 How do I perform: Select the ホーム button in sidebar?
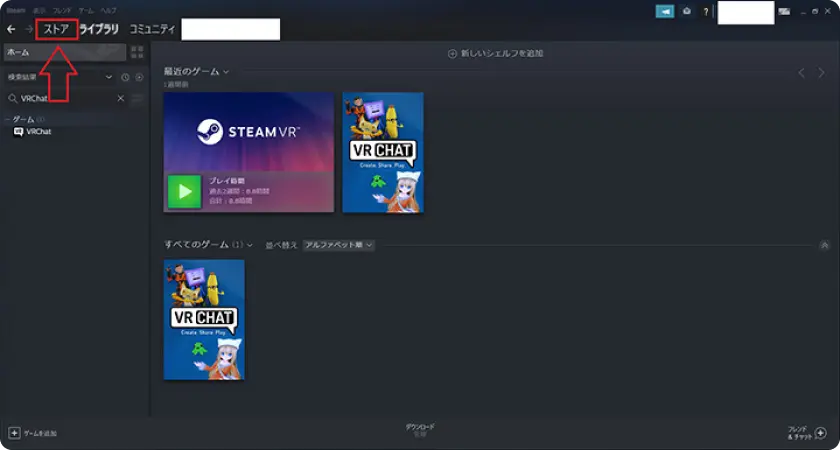[65, 52]
